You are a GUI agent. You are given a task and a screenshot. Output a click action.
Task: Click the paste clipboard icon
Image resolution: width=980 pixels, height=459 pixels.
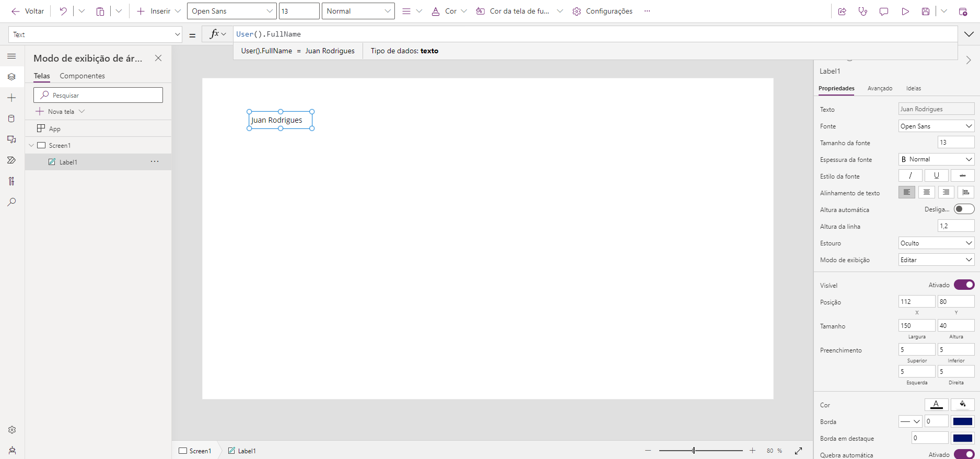(x=100, y=11)
